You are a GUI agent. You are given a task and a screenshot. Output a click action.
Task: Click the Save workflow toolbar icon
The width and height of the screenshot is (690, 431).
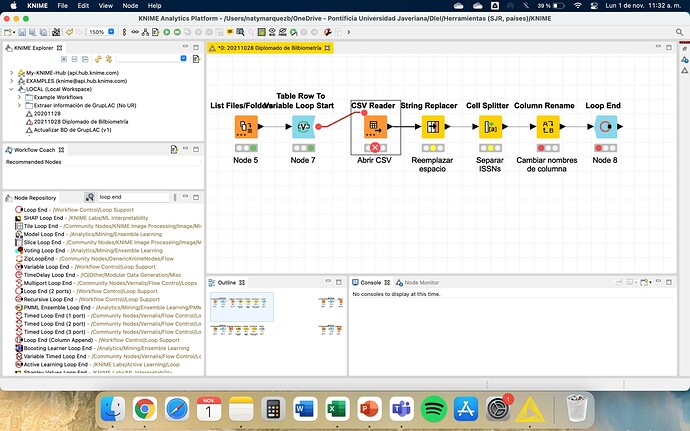(22, 32)
